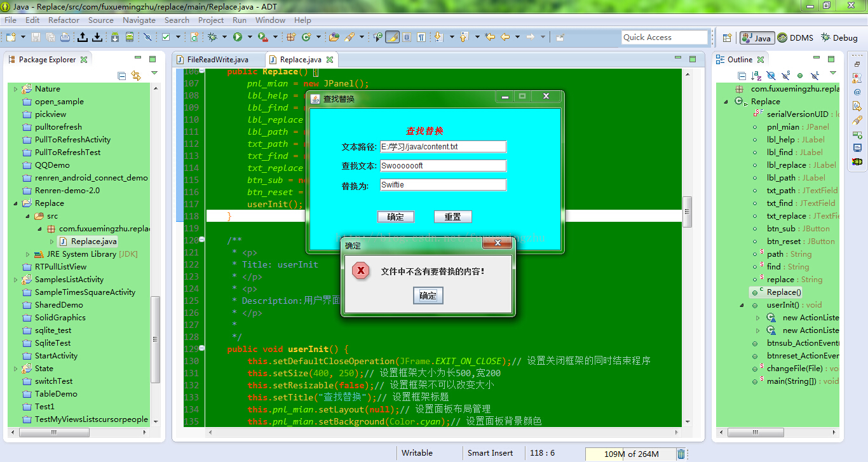Toggle Skip All Breakpoints toolbar button
Image resolution: width=868 pixels, height=462 pixels.
coord(147,37)
